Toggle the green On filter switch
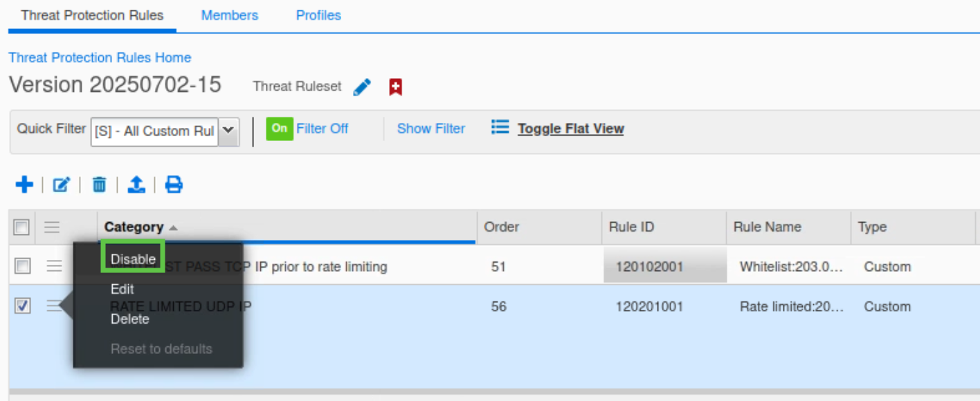 tap(280, 129)
